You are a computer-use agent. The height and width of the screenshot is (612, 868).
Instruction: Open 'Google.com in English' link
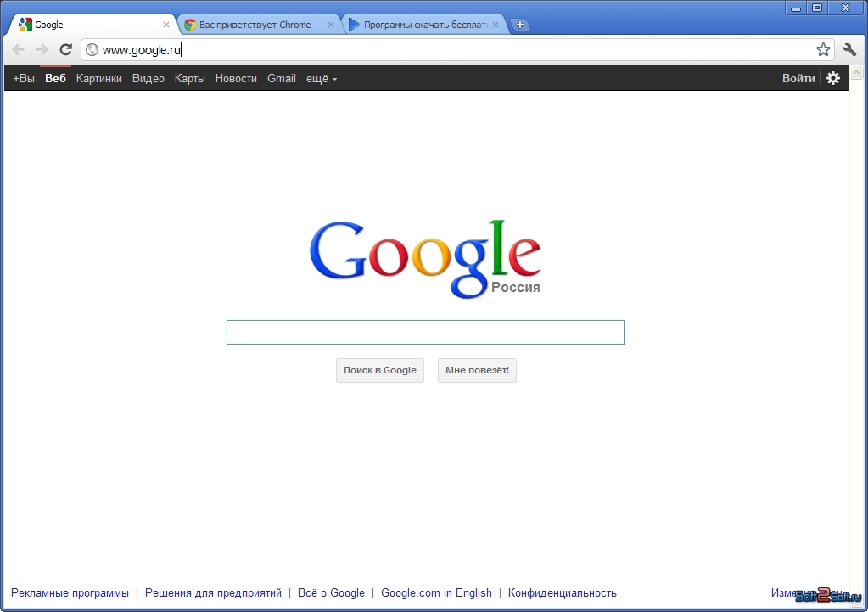(x=436, y=592)
